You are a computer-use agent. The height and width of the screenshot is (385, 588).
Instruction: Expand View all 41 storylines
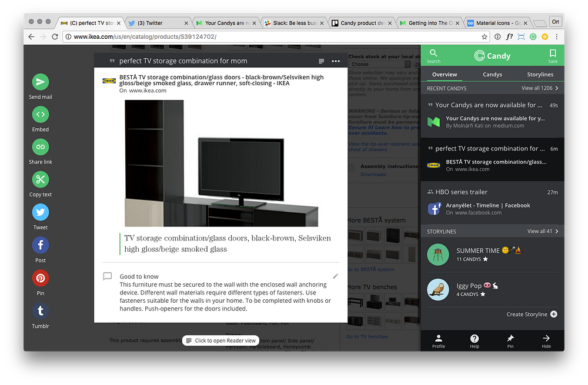pos(543,232)
